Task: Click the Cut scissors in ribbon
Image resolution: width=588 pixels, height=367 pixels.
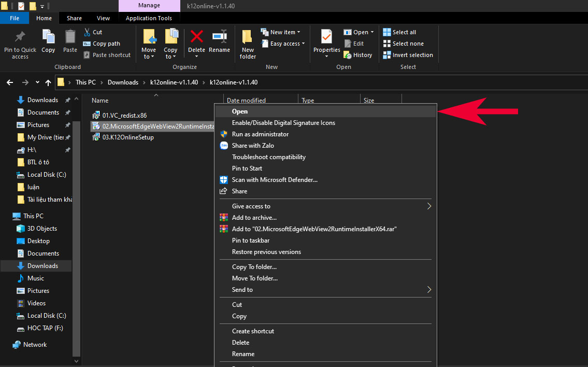Action: 93,32
